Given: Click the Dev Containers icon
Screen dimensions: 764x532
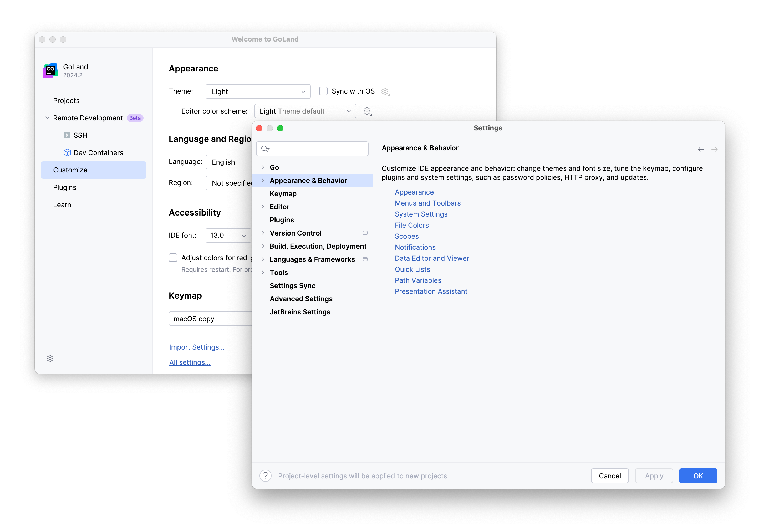Looking at the screenshot, I should pos(66,152).
